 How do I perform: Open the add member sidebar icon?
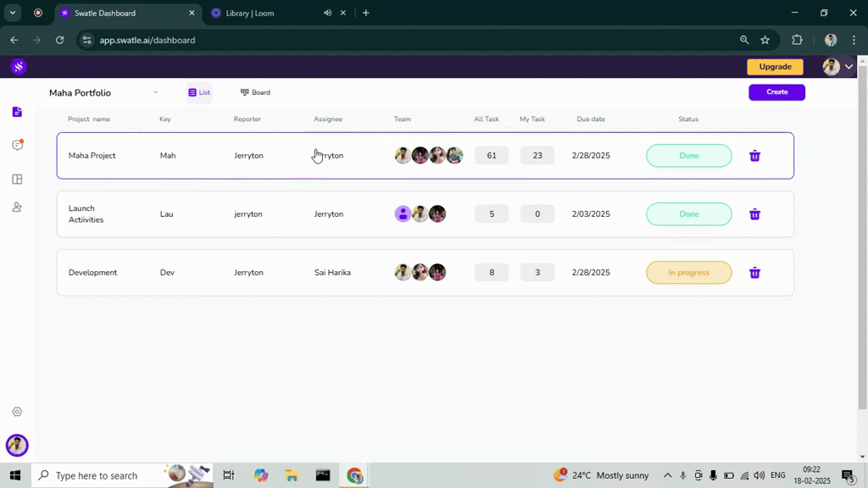(17, 207)
